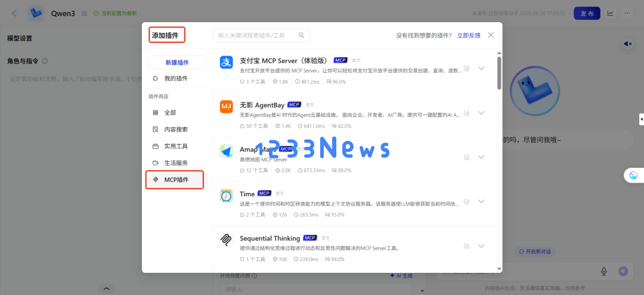The height and width of the screenshot is (295, 644).
Task: Click the floating assistant bubble icon
Action: pos(634,176)
